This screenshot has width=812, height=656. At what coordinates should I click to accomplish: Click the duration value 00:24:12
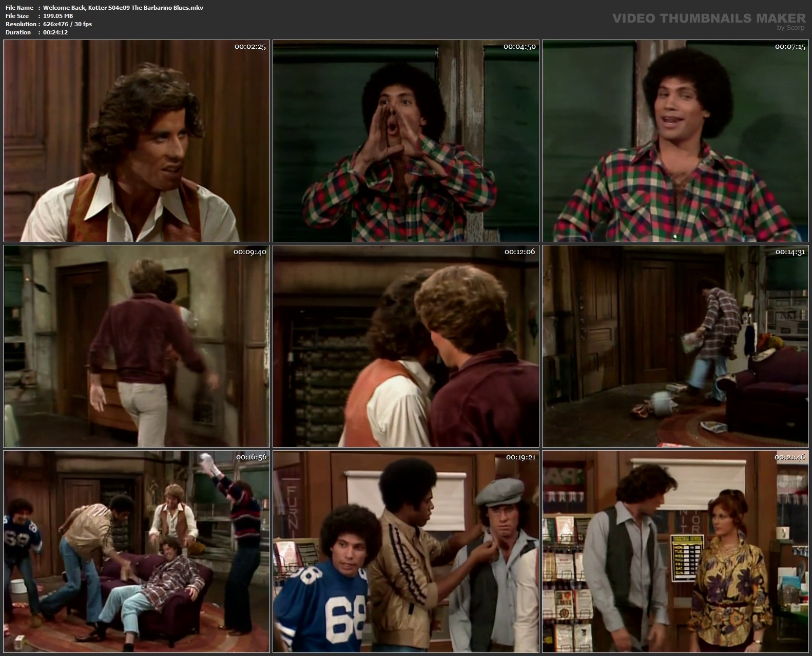click(x=55, y=32)
